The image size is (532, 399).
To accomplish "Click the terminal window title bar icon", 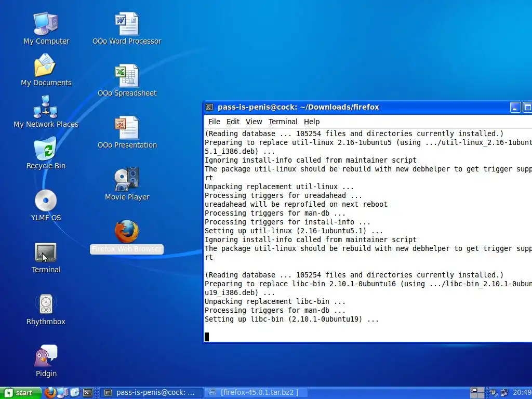I will click(209, 107).
